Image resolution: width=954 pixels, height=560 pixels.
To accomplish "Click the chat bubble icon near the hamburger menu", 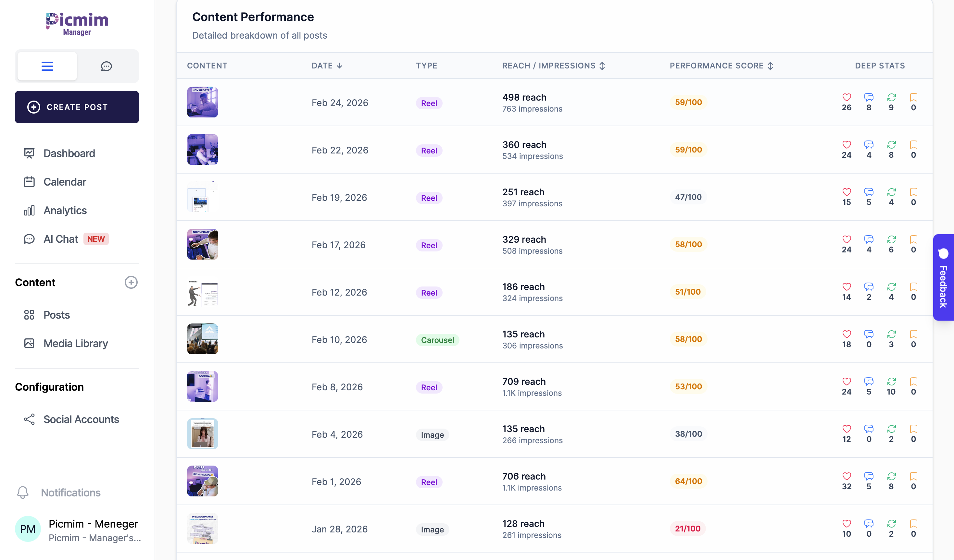I will 107,66.
